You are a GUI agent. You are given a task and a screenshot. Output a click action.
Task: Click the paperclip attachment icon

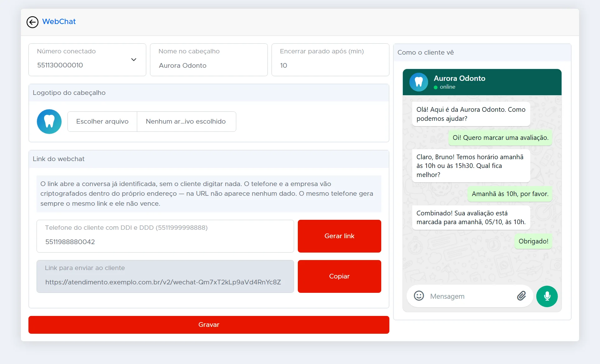pos(522,296)
